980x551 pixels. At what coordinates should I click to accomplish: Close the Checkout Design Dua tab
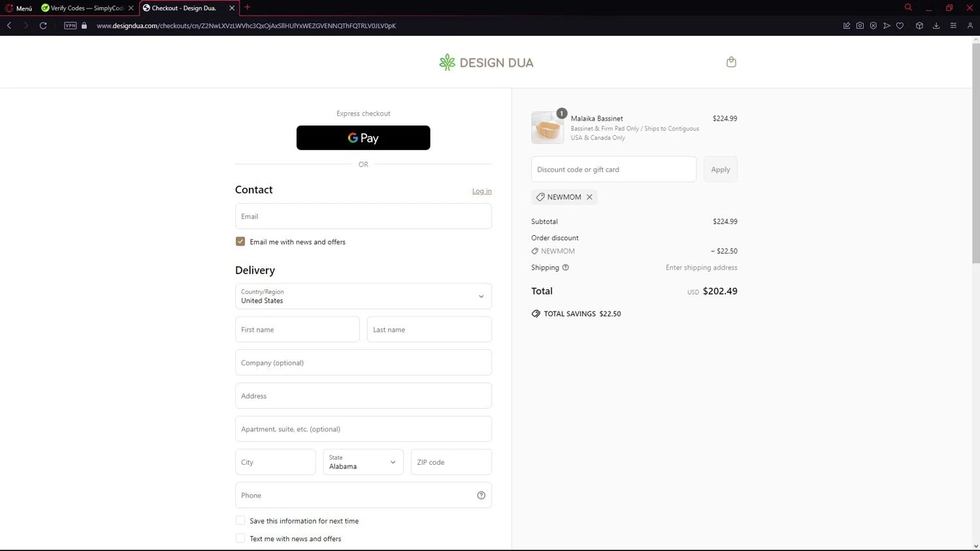[x=231, y=8]
